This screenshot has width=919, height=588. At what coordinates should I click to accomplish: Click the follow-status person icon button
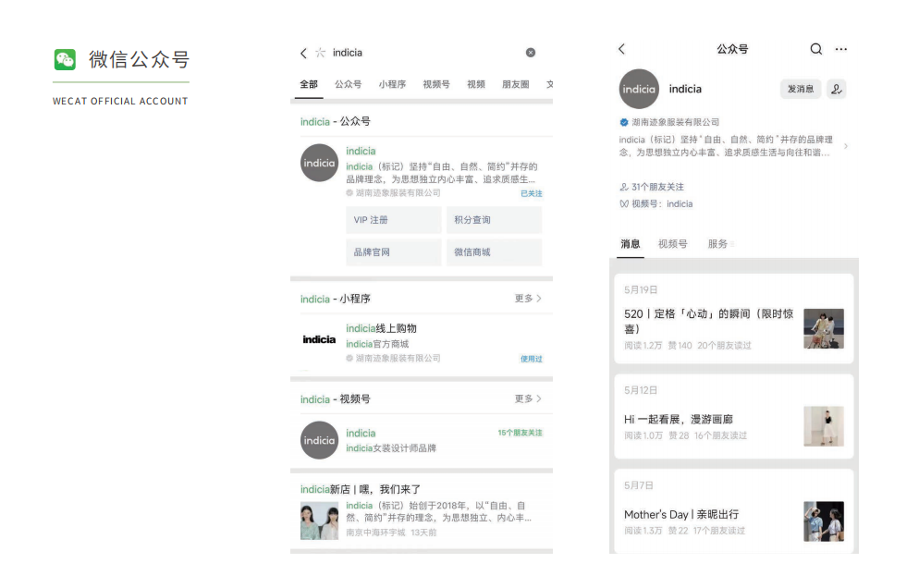[837, 89]
